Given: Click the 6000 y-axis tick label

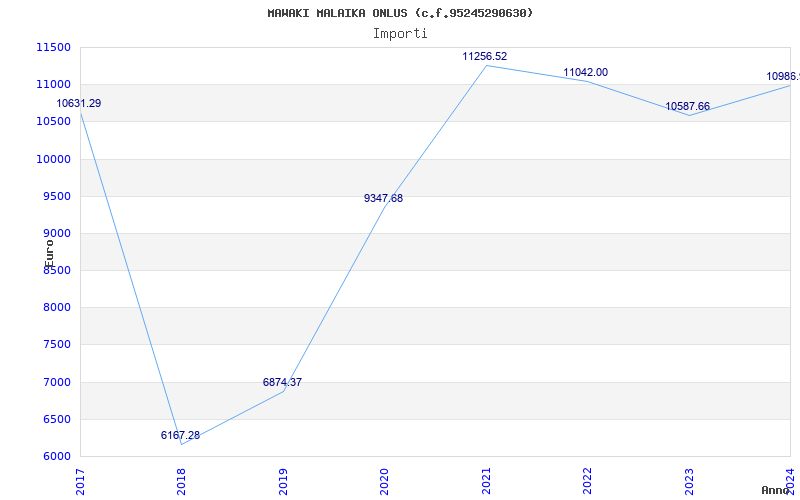Looking at the screenshot, I should click(57, 457).
